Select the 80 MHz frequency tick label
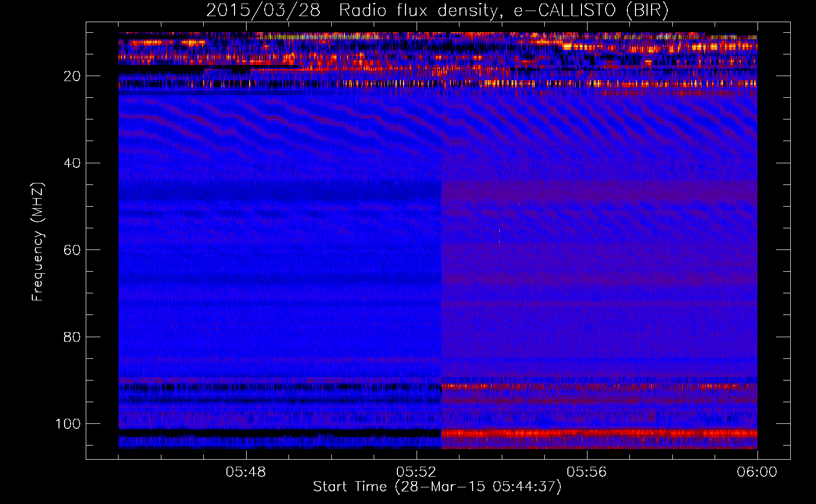This screenshot has width=816, height=504. coord(72,337)
